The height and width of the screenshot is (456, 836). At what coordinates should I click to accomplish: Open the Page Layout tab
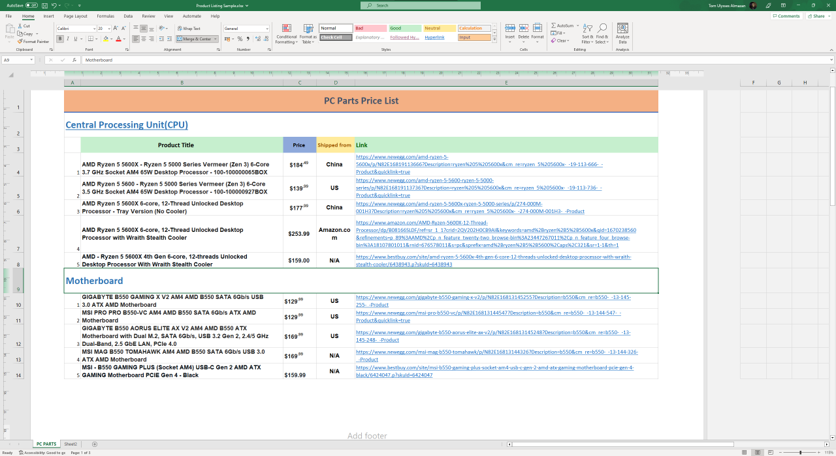(x=75, y=16)
